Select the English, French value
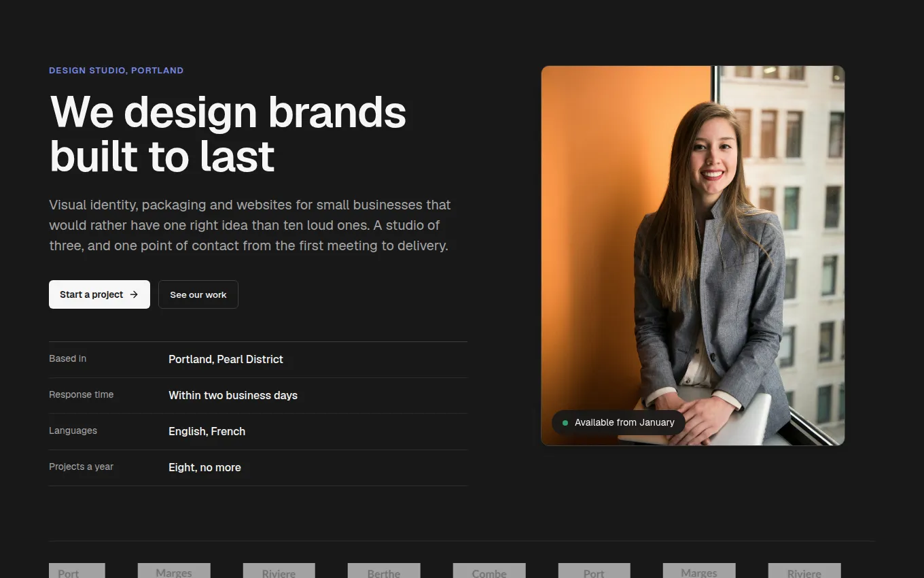 coord(207,431)
